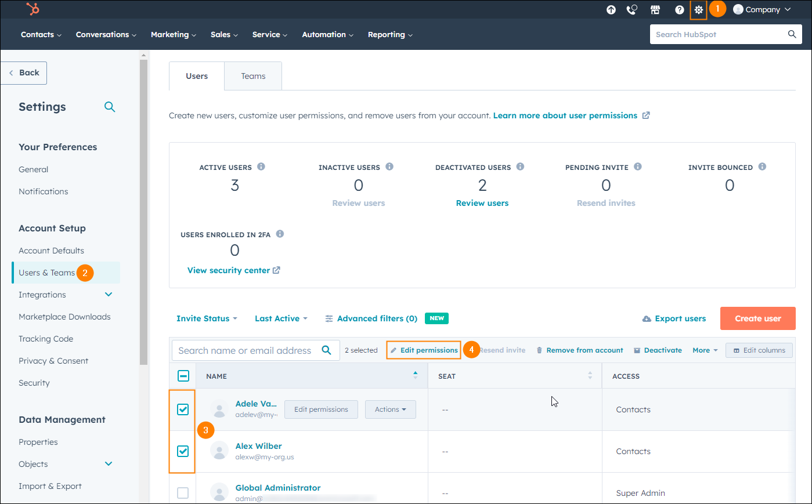
Task: Open the Company account menu
Action: point(762,10)
